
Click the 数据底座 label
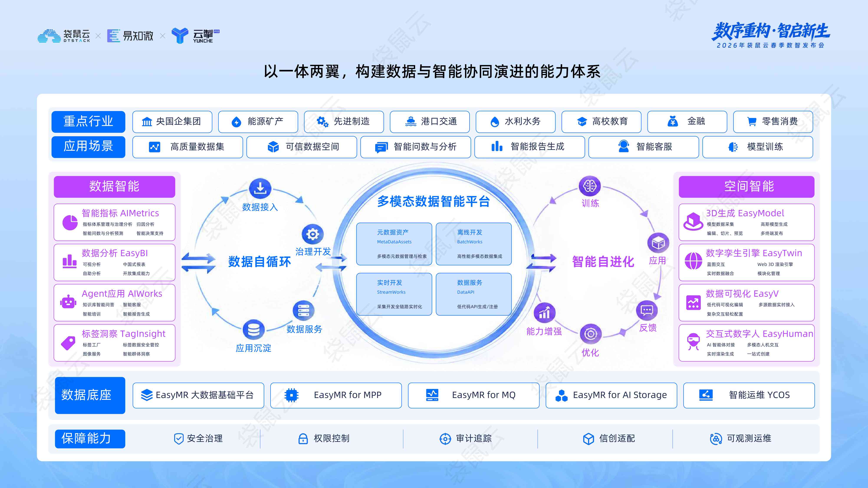(x=90, y=395)
